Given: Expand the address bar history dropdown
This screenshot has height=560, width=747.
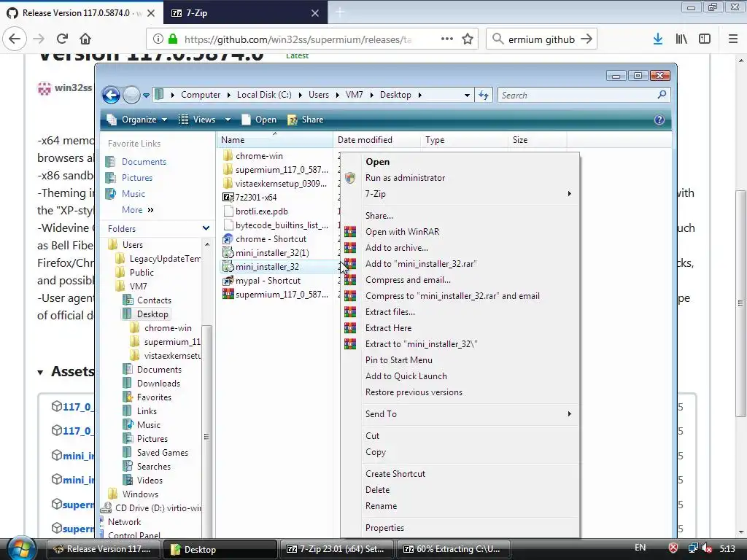Looking at the screenshot, I should click(x=467, y=96).
